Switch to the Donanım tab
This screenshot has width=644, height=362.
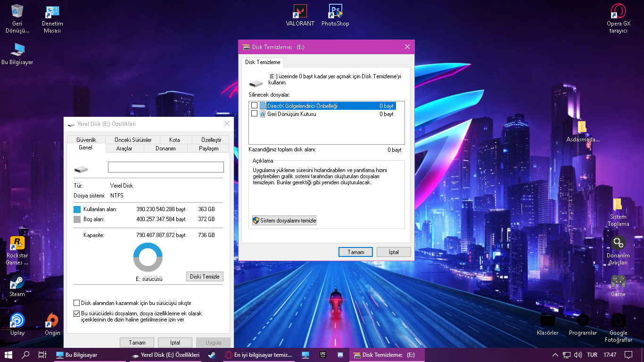(x=165, y=148)
